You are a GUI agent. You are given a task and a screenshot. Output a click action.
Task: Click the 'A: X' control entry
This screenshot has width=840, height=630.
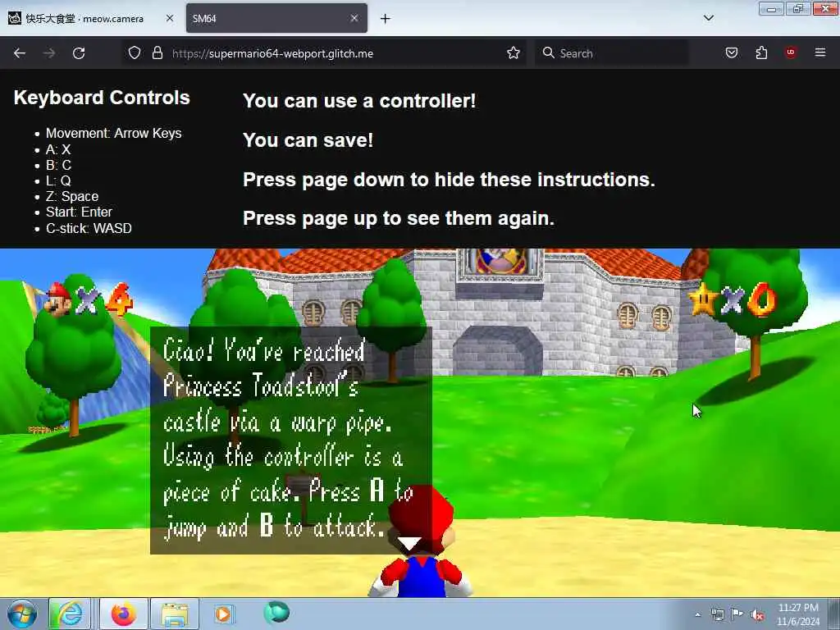pos(58,149)
